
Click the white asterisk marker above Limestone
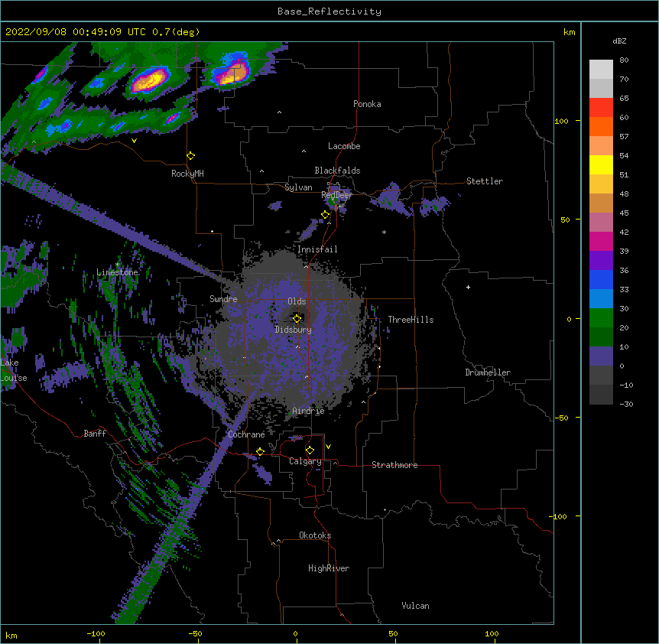(118, 265)
